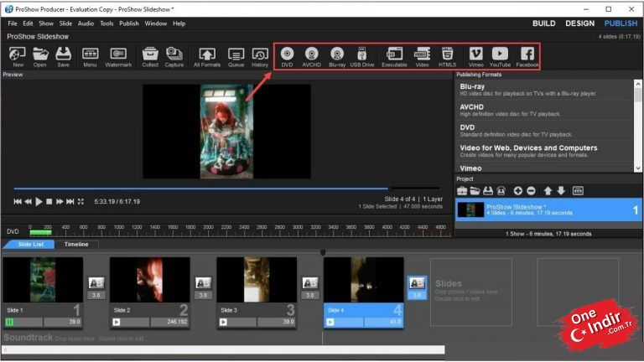The height and width of the screenshot is (362, 644).
Task: Select the USB Drive output icon
Action: coord(362,57)
